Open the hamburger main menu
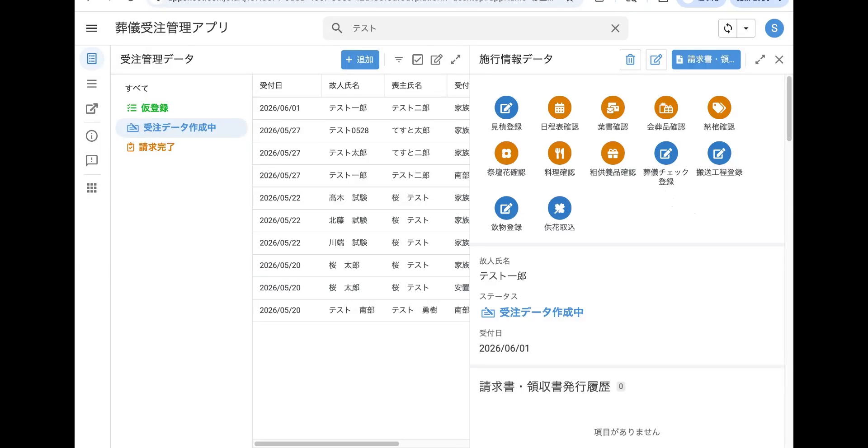Screen dimensions: 868x448 92,28
